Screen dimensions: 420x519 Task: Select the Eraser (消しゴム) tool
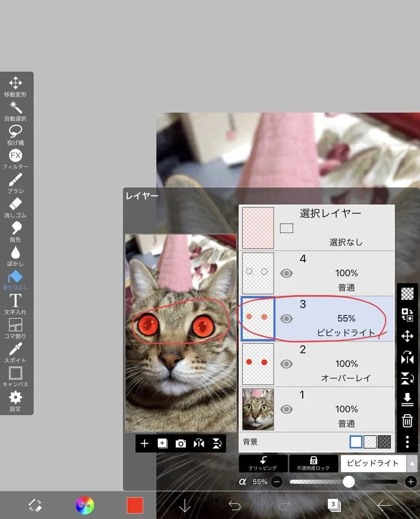[15, 208]
